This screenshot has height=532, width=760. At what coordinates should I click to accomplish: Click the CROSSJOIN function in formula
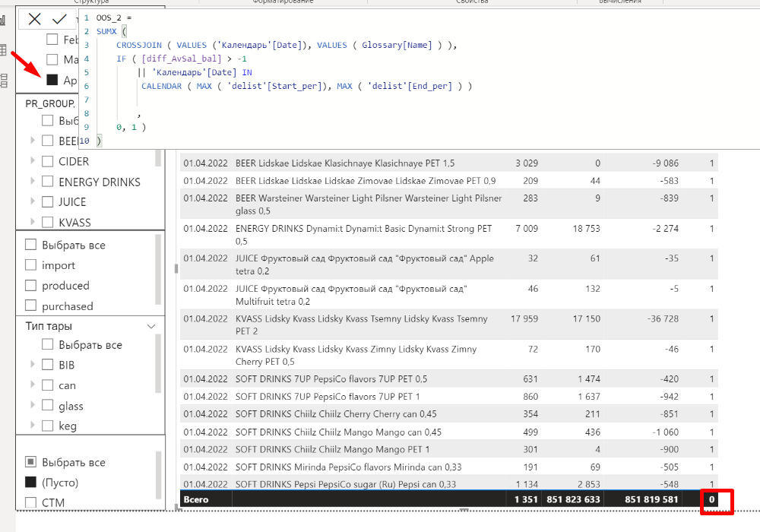138,45
